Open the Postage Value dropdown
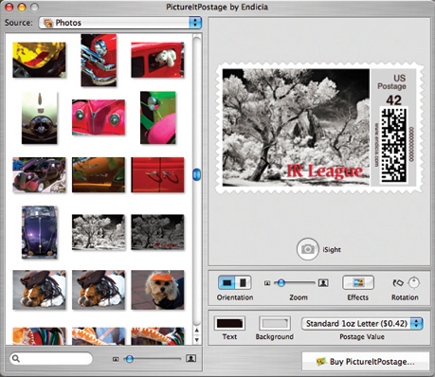Image resolution: width=435 pixels, height=377 pixels. pyautogui.click(x=362, y=323)
